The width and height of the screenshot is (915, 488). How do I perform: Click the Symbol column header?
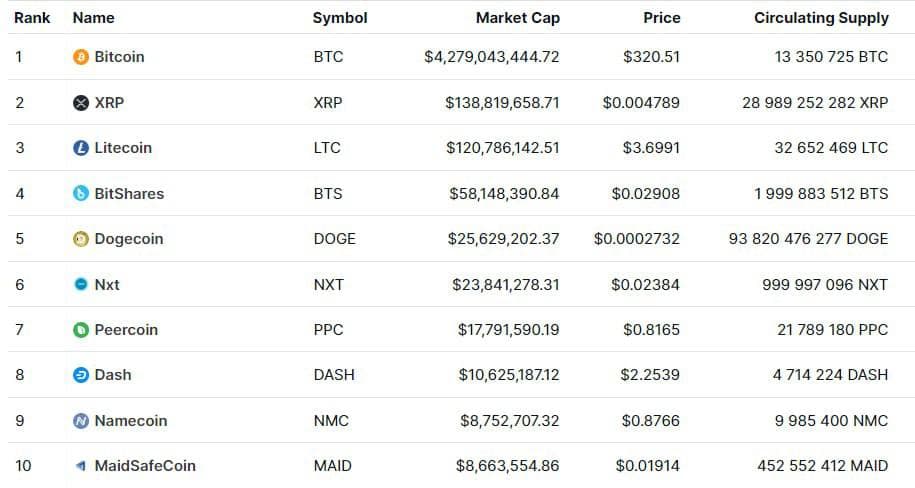coord(340,18)
